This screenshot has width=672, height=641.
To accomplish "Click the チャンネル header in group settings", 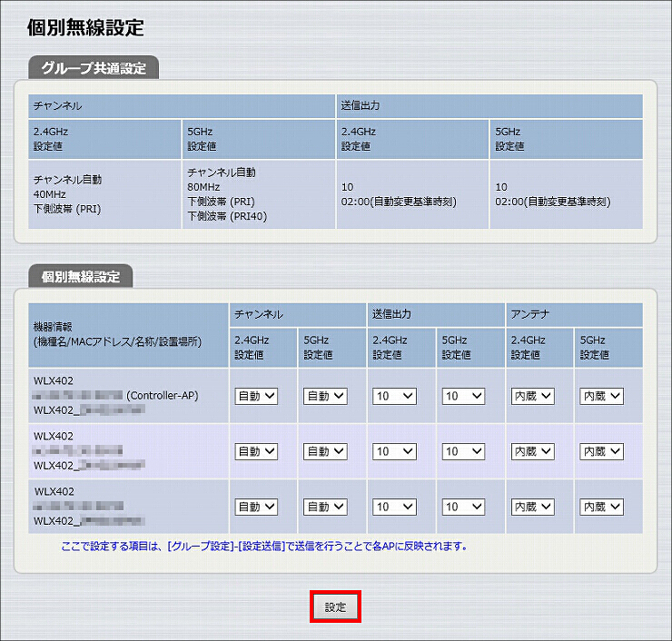I will pos(182,106).
